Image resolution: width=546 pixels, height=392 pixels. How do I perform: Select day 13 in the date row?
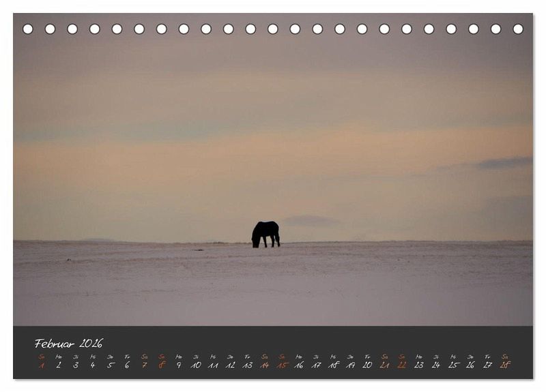[247, 365]
